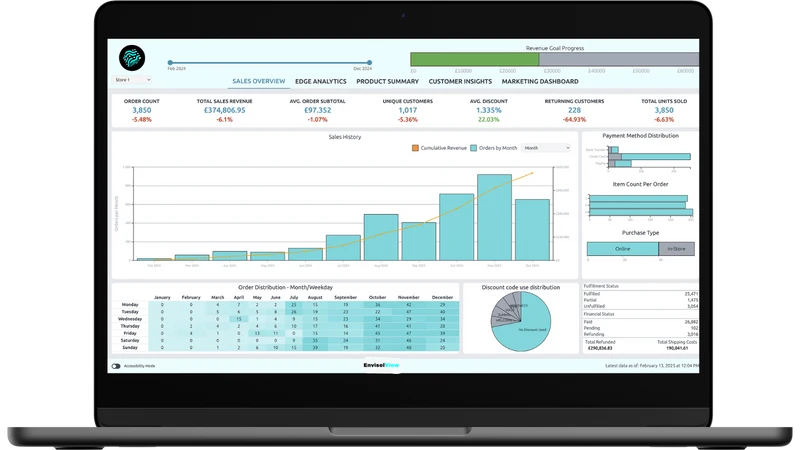Click the Item Count Per Order title
800x450 pixels.
pyautogui.click(x=640, y=184)
